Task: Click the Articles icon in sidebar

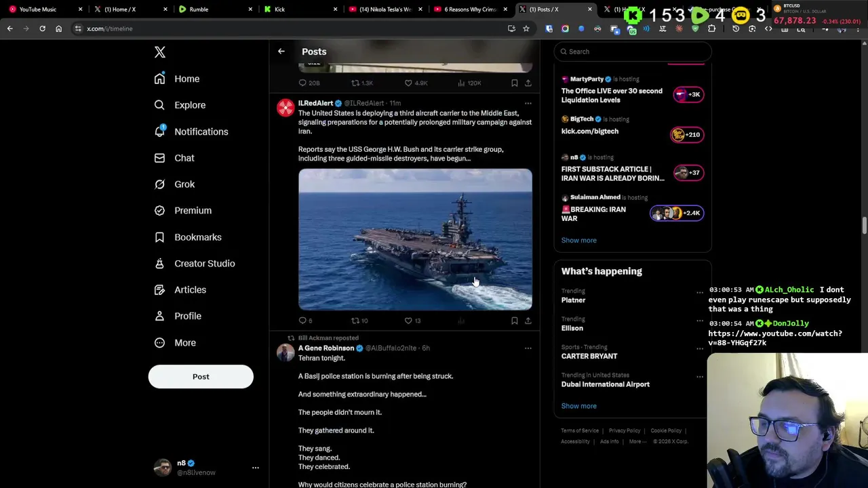Action: [x=159, y=289]
